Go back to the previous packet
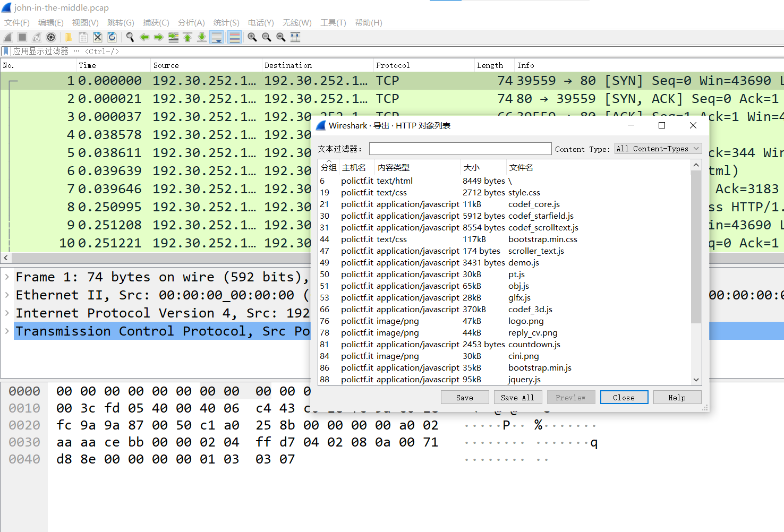784x532 pixels. 144,37
